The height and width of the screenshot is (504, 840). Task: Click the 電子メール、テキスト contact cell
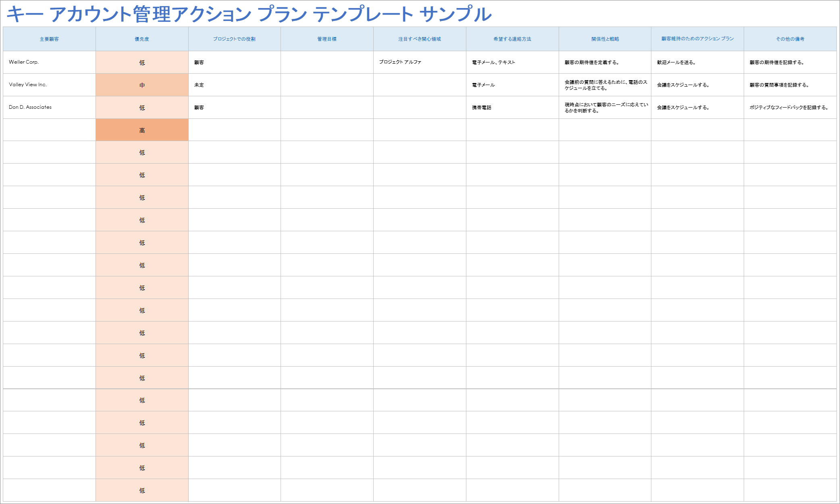(512, 62)
